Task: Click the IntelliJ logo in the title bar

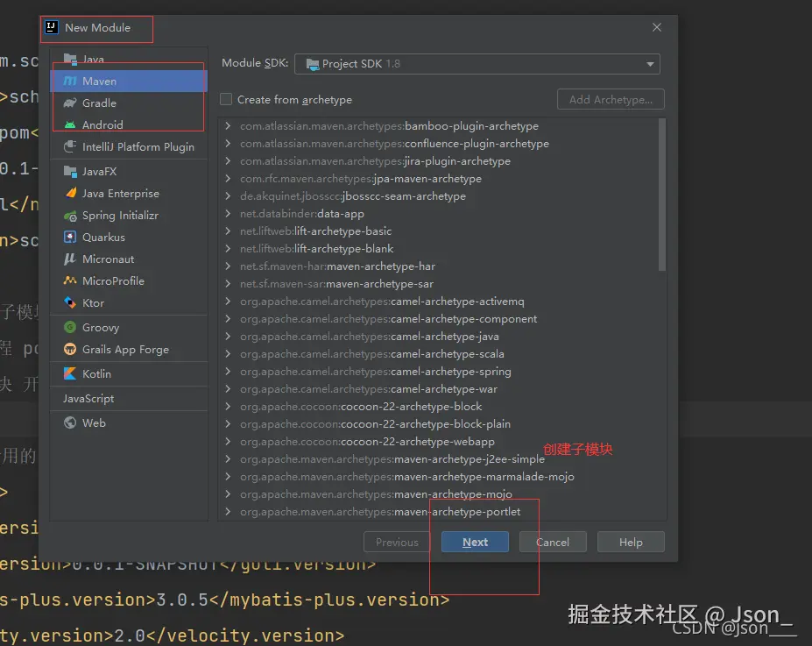Action: [52, 27]
